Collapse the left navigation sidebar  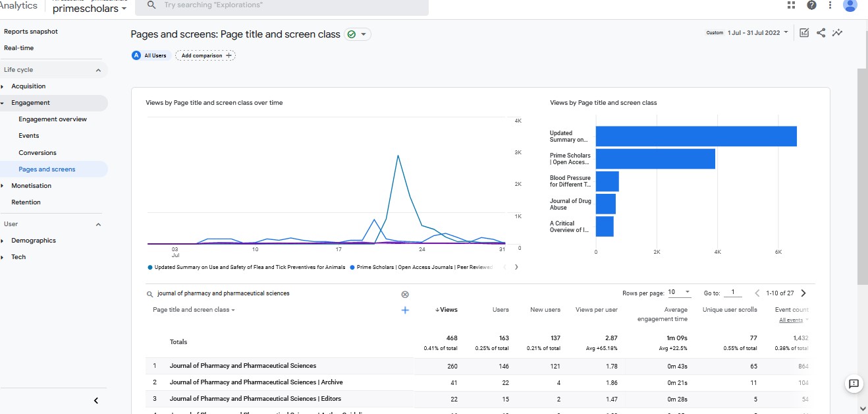click(x=96, y=400)
